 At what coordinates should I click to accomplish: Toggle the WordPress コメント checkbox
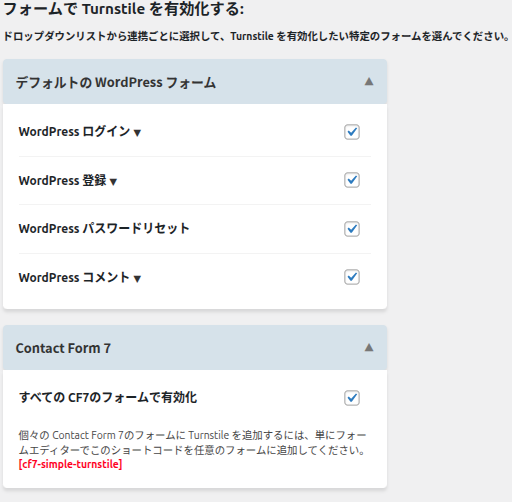tap(352, 277)
